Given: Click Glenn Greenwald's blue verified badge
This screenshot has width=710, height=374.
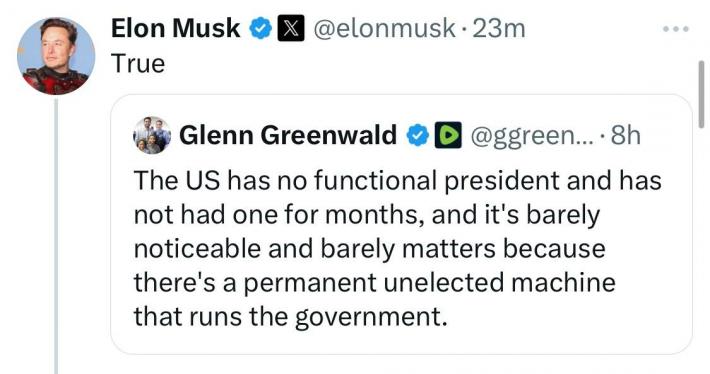Looking at the screenshot, I should pyautogui.click(x=417, y=135).
